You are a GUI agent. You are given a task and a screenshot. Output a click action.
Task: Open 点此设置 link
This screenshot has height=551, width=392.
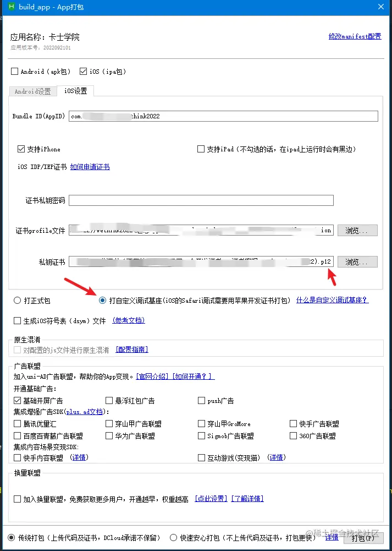pyautogui.click(x=211, y=499)
